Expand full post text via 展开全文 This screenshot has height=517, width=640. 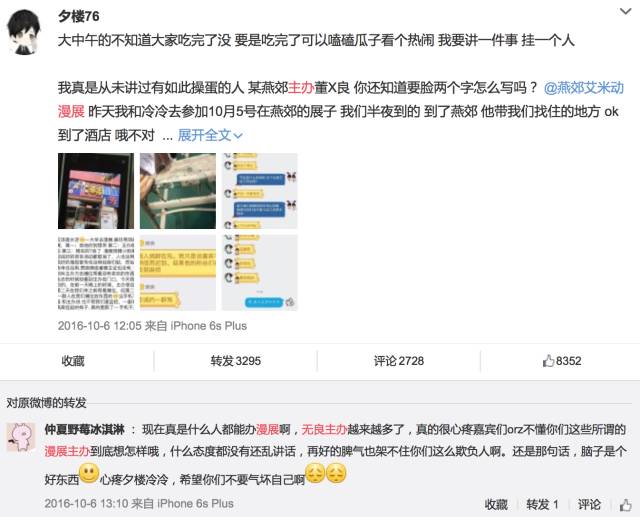210,135
